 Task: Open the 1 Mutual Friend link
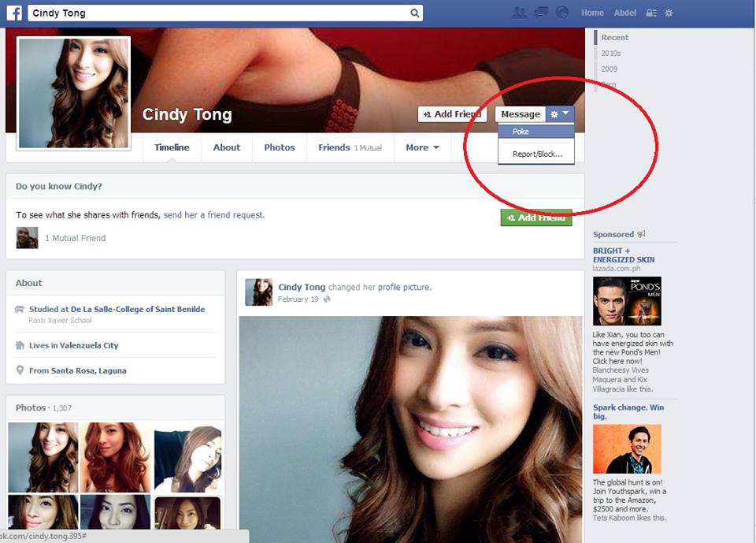(76, 238)
